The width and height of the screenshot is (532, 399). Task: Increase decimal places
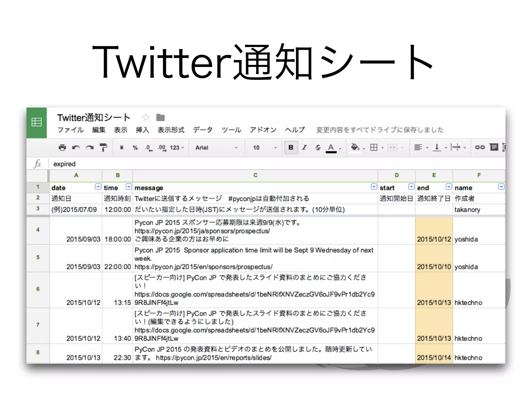(162, 148)
